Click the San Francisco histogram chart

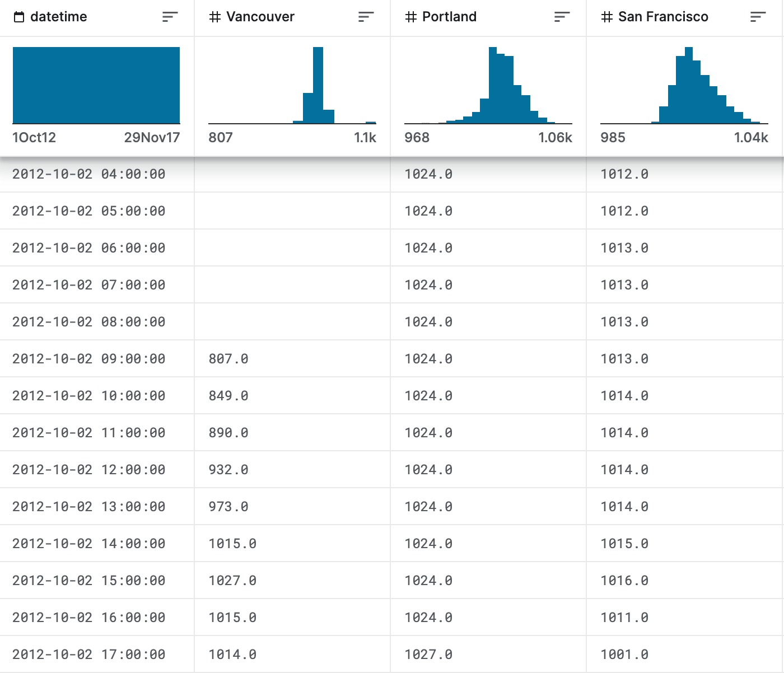684,85
